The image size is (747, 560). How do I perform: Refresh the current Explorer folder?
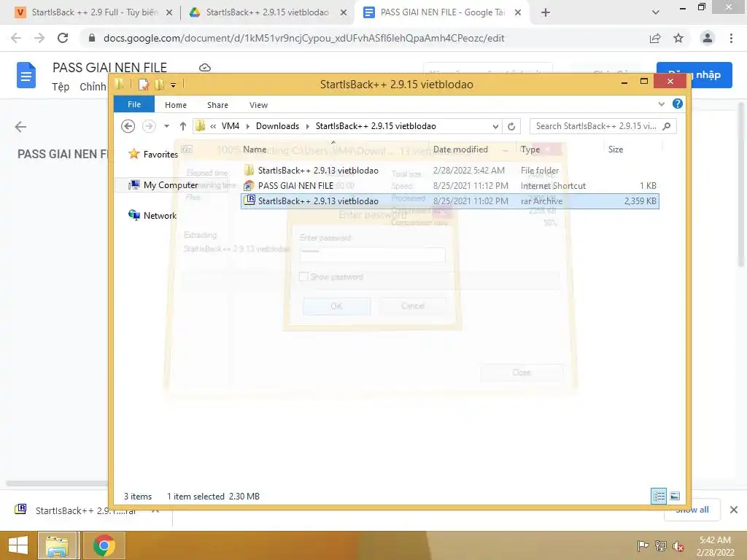coord(511,126)
